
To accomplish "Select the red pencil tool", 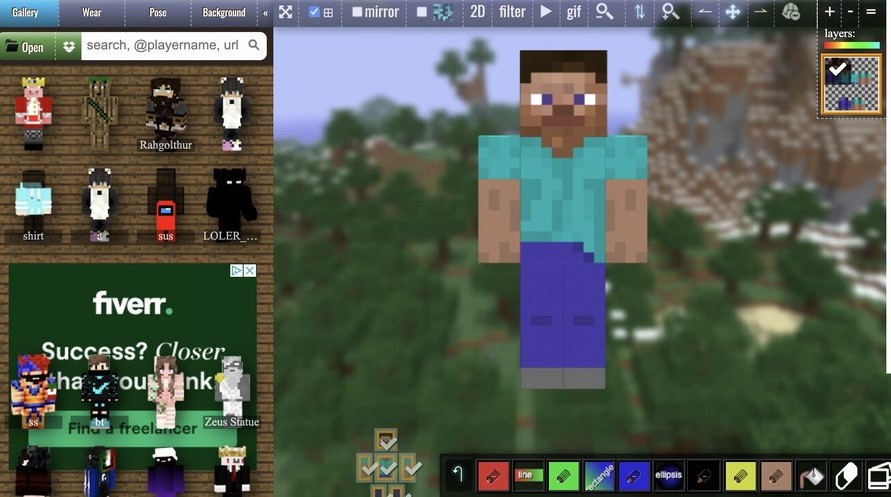I will (493, 475).
